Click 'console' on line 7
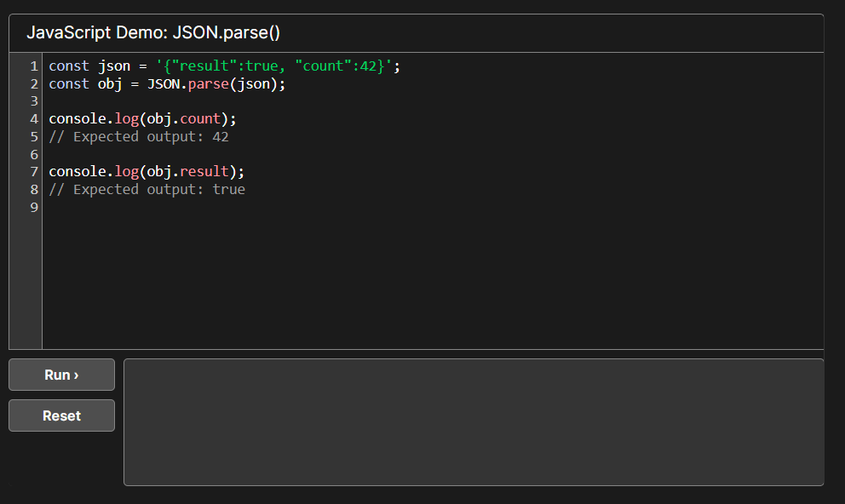The height and width of the screenshot is (504, 845). 78,172
